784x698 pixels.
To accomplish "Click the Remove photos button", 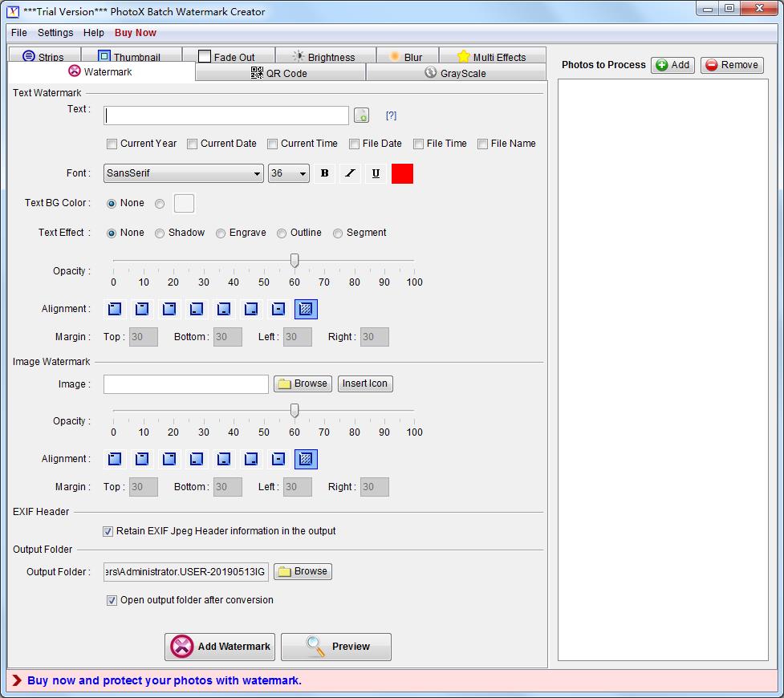I will [732, 65].
